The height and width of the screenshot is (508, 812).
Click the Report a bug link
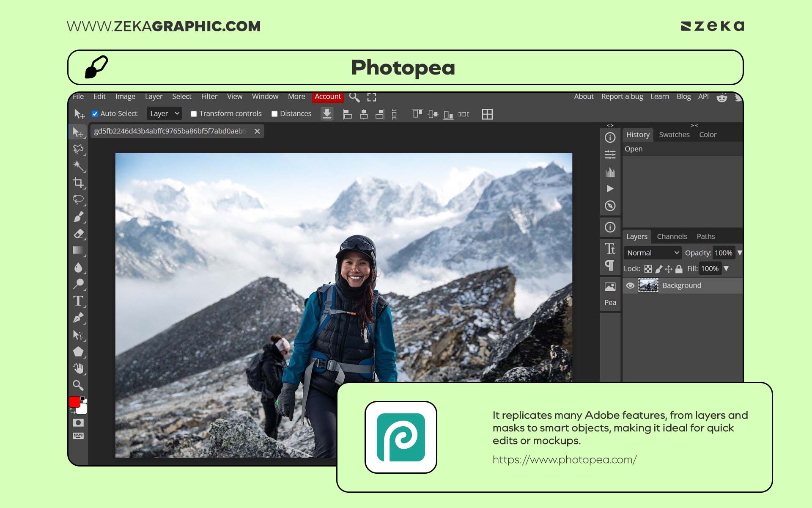click(622, 97)
